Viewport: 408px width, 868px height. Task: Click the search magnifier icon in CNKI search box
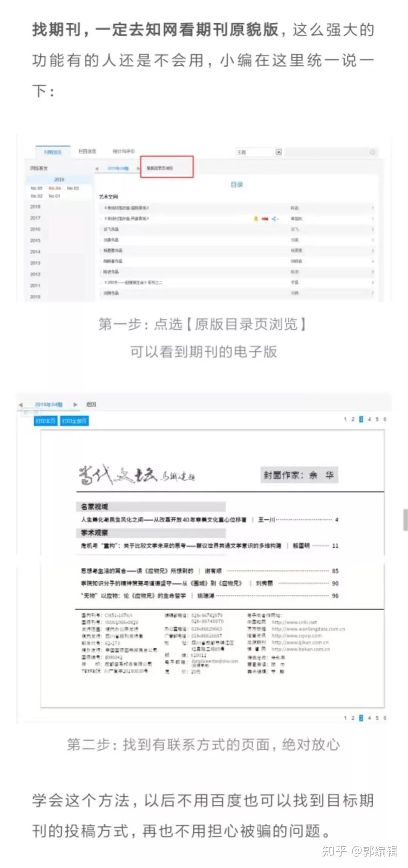[x=372, y=152]
